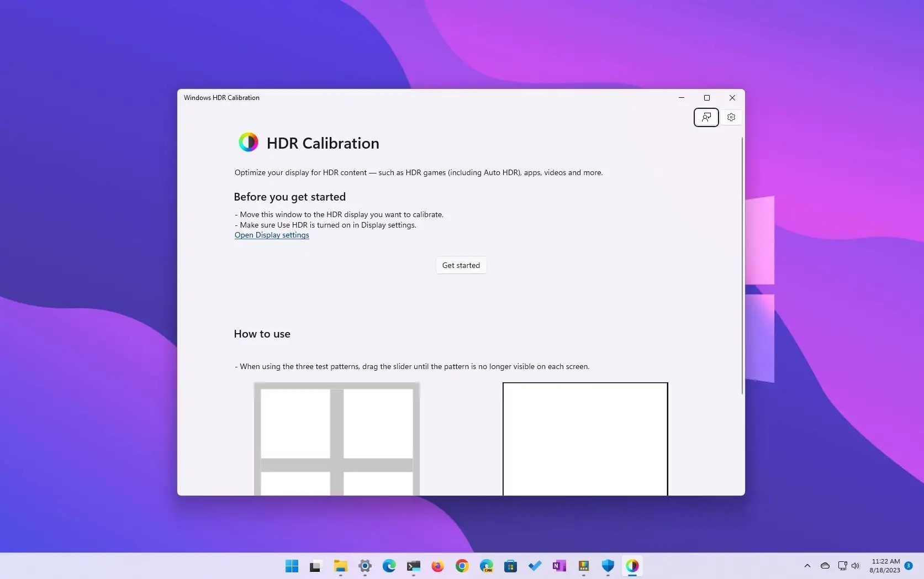This screenshot has width=924, height=579.
Task: Adjust the volume from the system tray
Action: tap(855, 566)
